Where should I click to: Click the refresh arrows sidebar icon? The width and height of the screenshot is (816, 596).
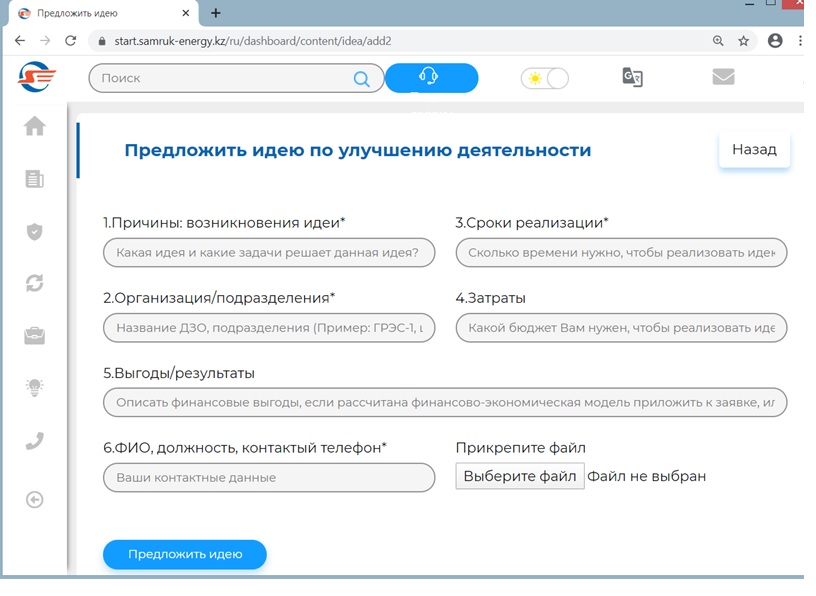[x=35, y=283]
